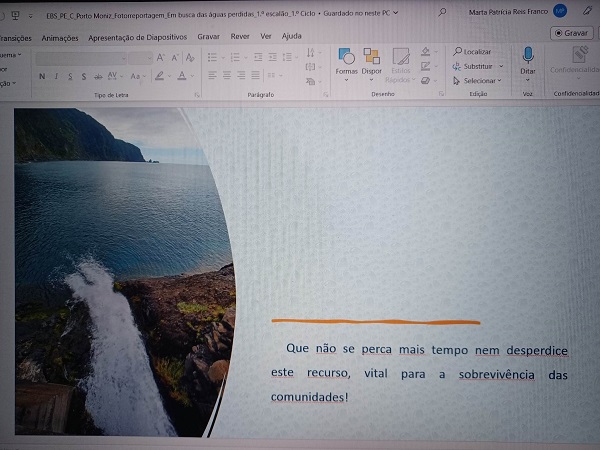This screenshot has width=600, height=450.
Task: Select the shape fill color bucket
Action: point(426,52)
